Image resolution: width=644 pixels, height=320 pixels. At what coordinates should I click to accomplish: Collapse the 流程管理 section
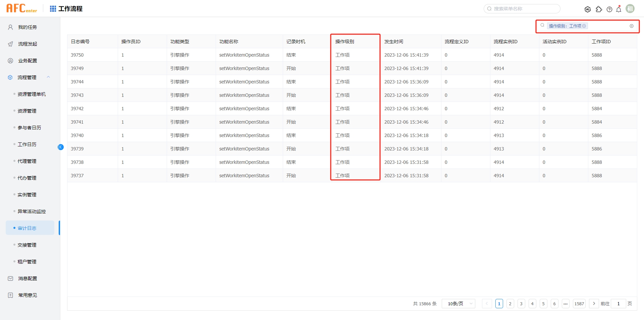(x=48, y=77)
